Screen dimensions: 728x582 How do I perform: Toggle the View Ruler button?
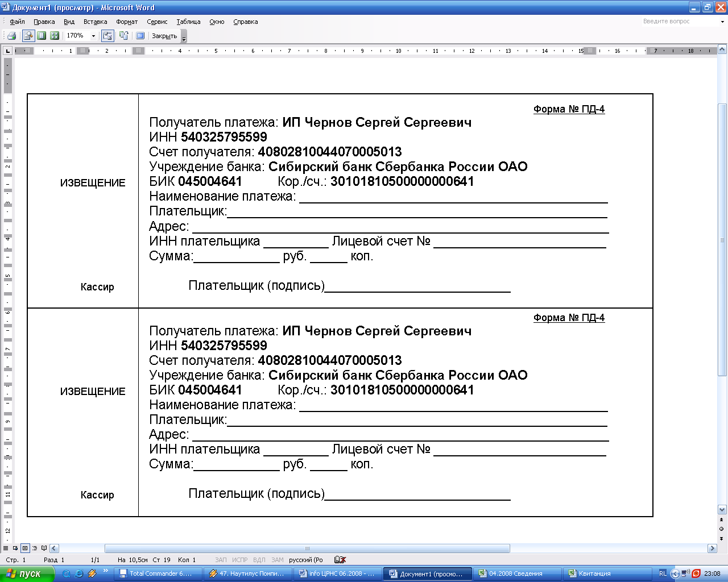click(107, 36)
